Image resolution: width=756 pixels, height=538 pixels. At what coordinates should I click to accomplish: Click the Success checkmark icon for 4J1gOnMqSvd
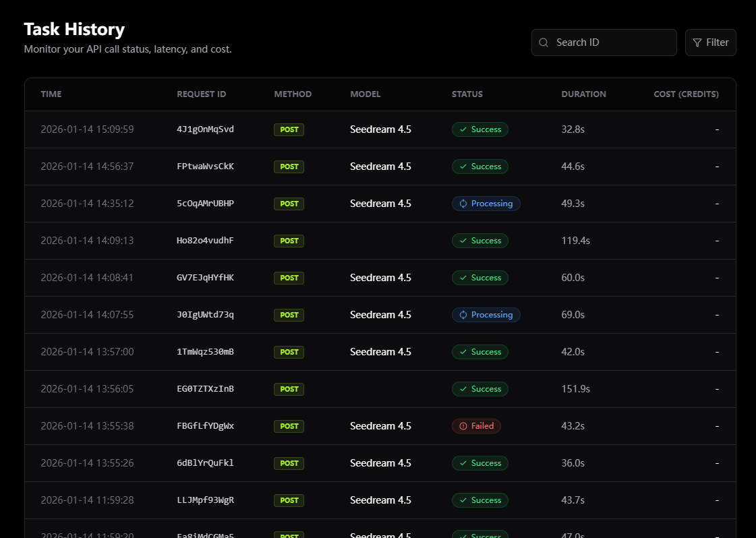coord(462,129)
